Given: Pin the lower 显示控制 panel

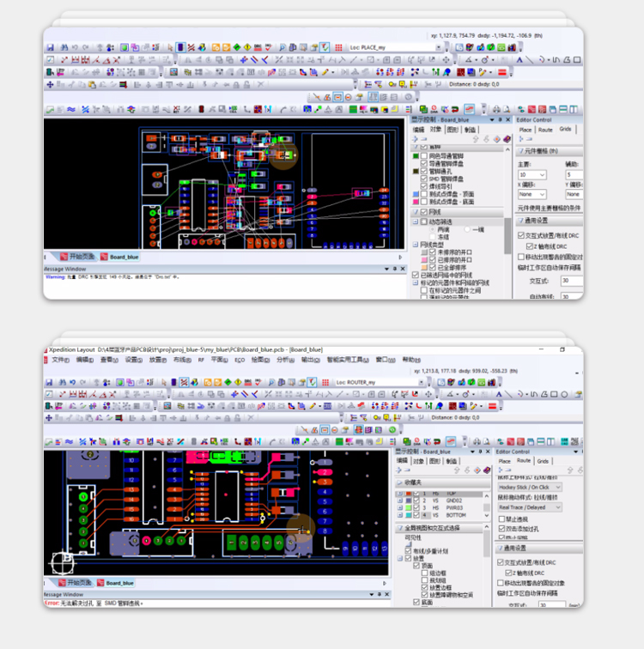Looking at the screenshot, I should [480, 452].
